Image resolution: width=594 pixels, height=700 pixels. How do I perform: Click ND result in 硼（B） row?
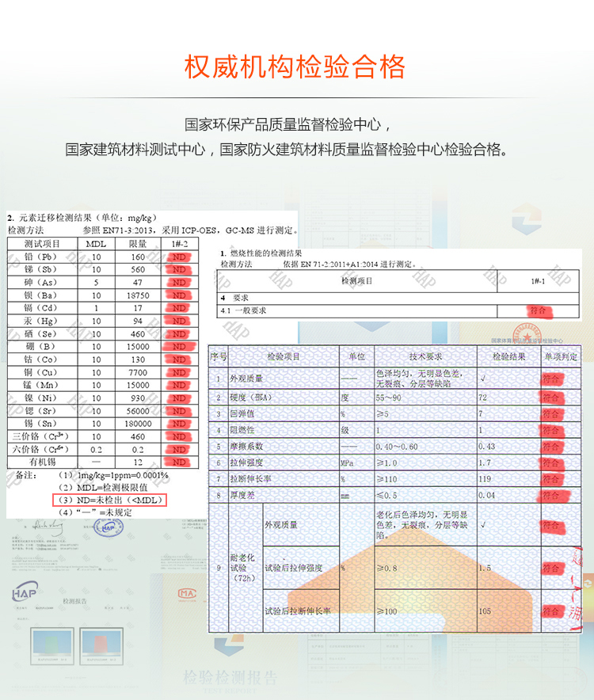click(179, 346)
